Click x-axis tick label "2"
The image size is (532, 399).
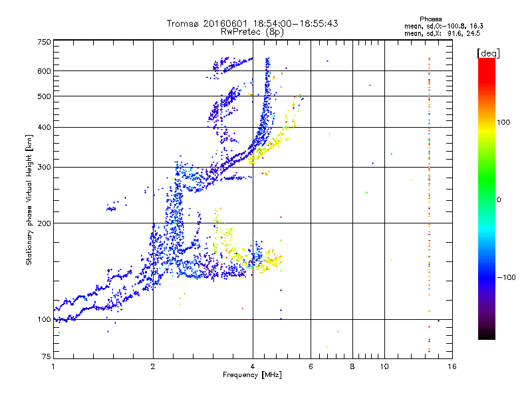(153, 366)
